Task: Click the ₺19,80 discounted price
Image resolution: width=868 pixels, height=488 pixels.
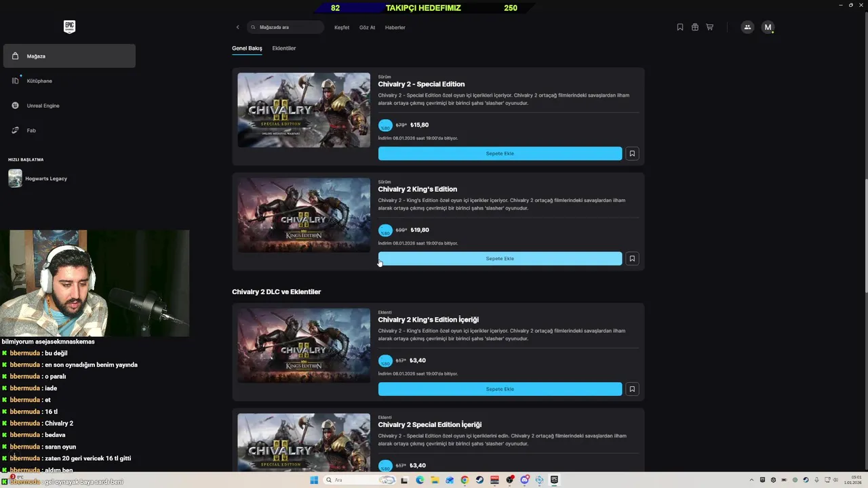Action: [x=420, y=230]
